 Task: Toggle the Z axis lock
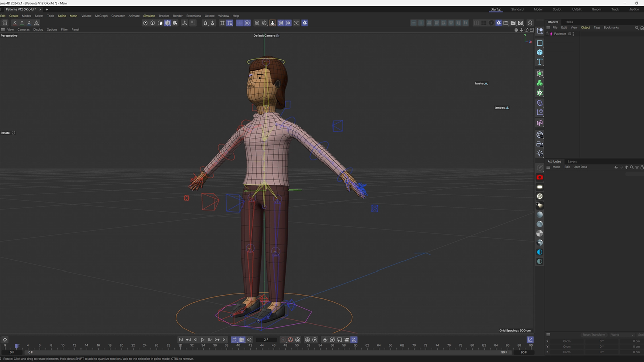click(29, 23)
